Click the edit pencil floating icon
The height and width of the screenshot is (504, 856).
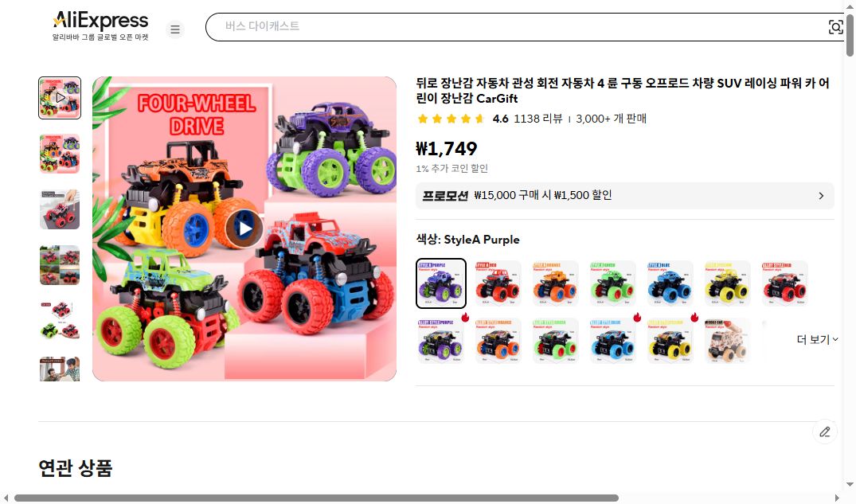(824, 432)
